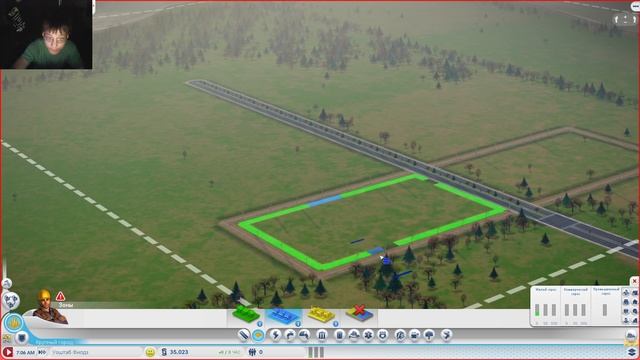Change game speed with the fast-forward arrows
Image resolution: width=640 pixels, height=360 pixels.
(x=42, y=352)
